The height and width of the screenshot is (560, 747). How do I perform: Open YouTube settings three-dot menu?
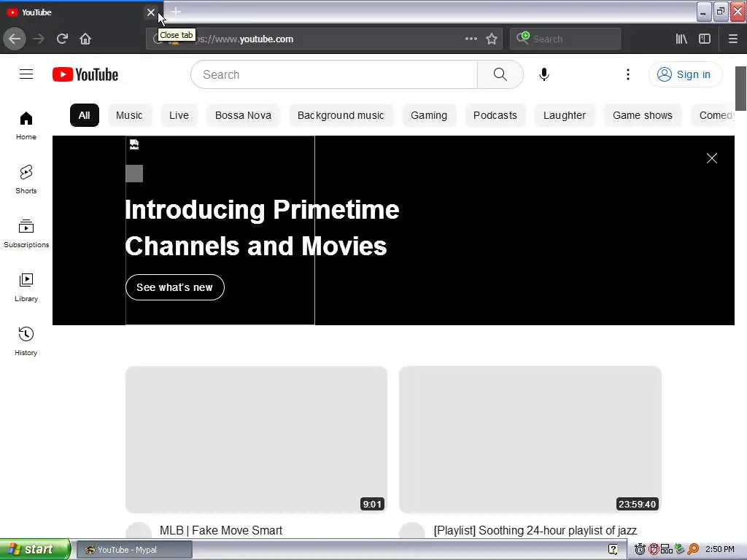click(x=628, y=74)
